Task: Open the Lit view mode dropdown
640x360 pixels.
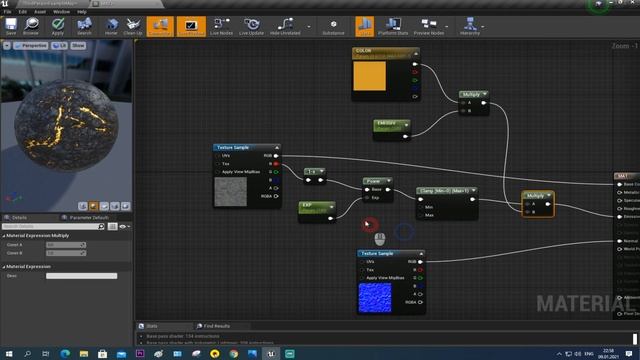Action: pyautogui.click(x=60, y=46)
